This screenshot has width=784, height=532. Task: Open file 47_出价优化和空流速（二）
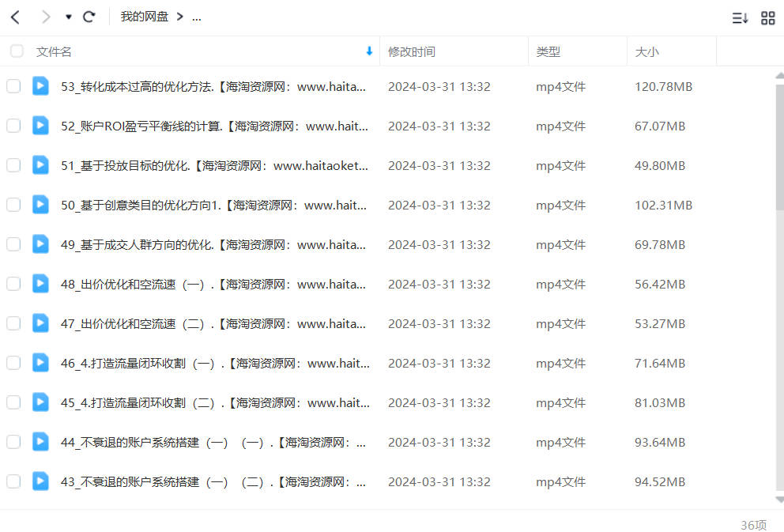point(213,323)
